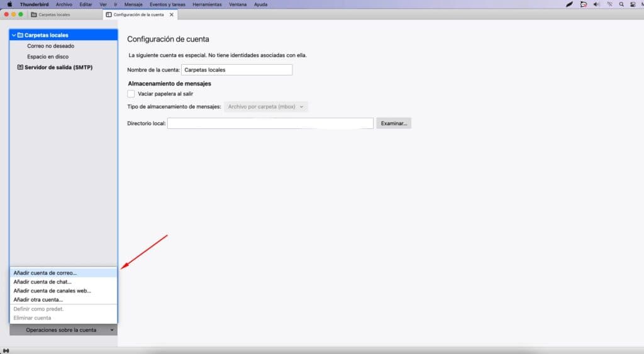
Task: Close the Configuración de la cuenta tab
Action: coord(172,14)
